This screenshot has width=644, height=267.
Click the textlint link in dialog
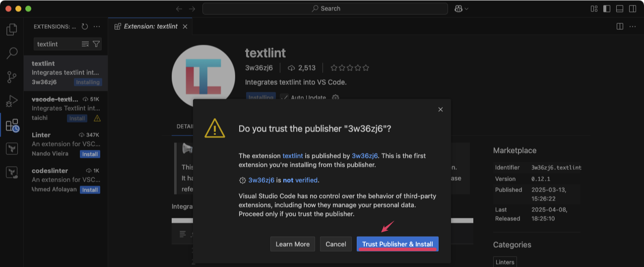[x=293, y=156]
